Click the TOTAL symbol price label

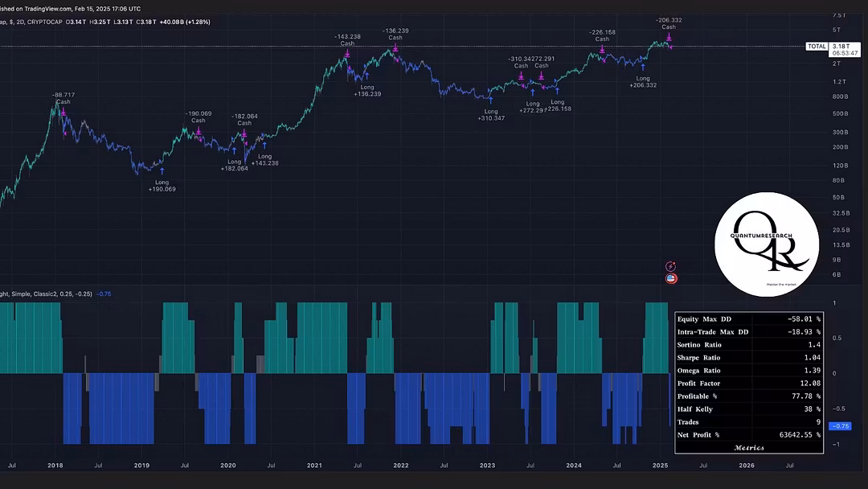pos(817,47)
